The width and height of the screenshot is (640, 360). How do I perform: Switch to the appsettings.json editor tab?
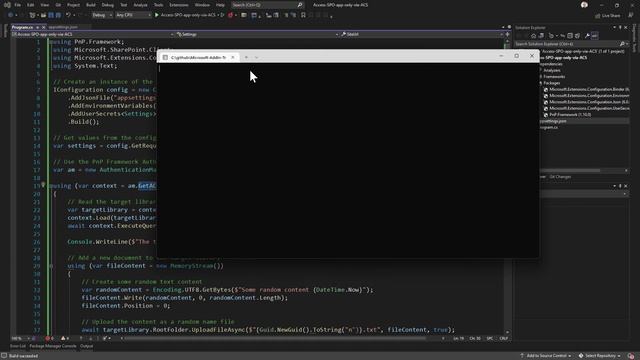pyautogui.click(x=63, y=27)
